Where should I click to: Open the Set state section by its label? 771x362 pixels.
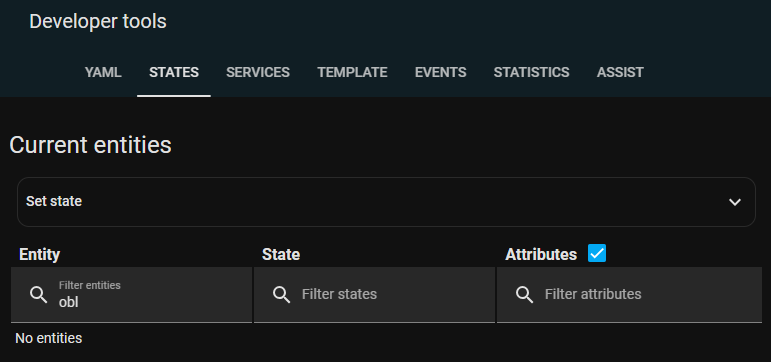[54, 202]
